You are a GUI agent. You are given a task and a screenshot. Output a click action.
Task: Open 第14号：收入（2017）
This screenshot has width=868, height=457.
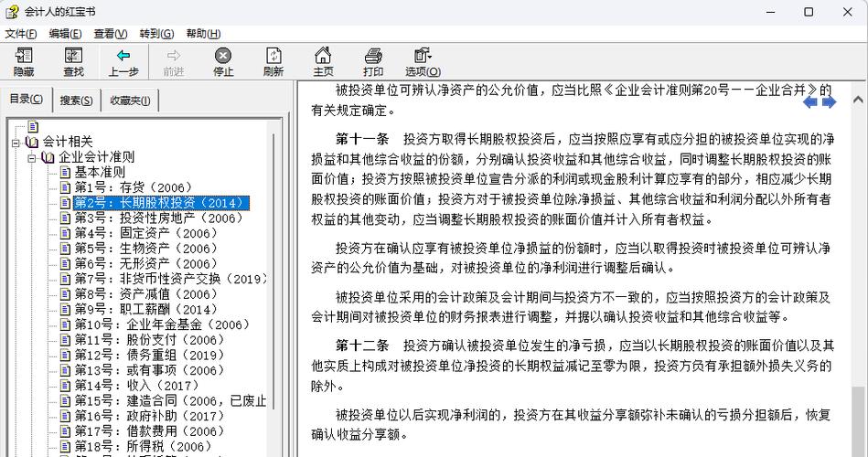tap(136, 386)
